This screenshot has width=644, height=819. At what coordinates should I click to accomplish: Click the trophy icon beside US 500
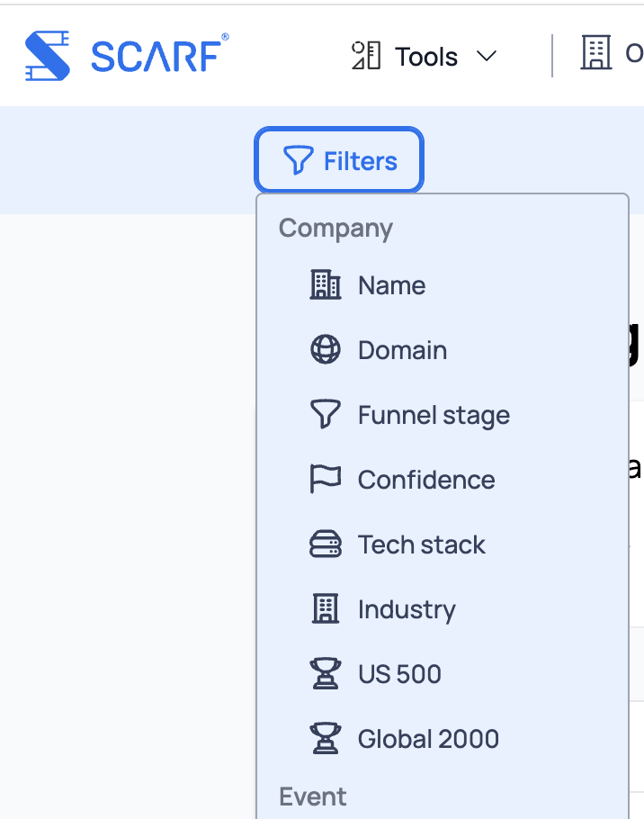point(325,674)
